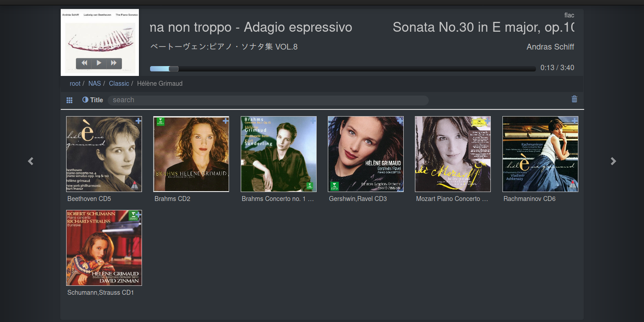Add Beethoven CD5 with its plus icon
Viewport: 644px width, 322px height.
(x=138, y=121)
